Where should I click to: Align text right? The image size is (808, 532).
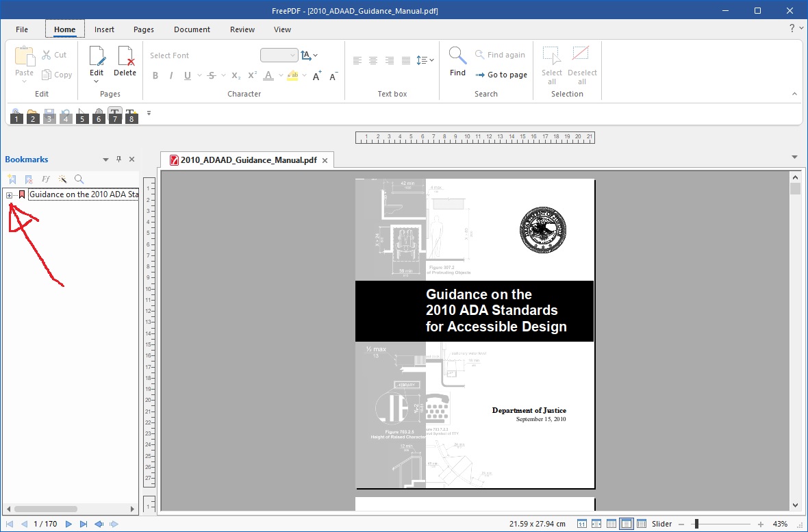pyautogui.click(x=390, y=60)
